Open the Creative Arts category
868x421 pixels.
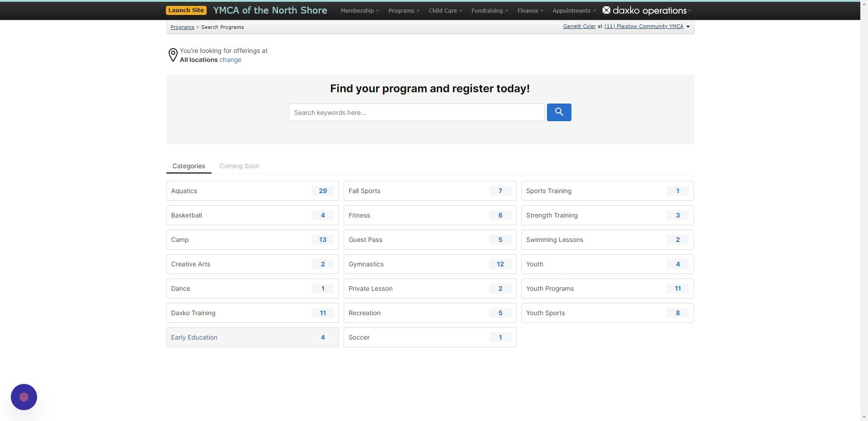[252, 264]
